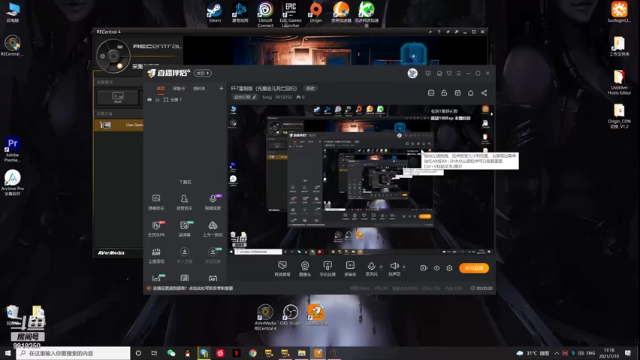Open settings gear beside the orange live button
Screen dimensions: 640x360
point(449,268)
